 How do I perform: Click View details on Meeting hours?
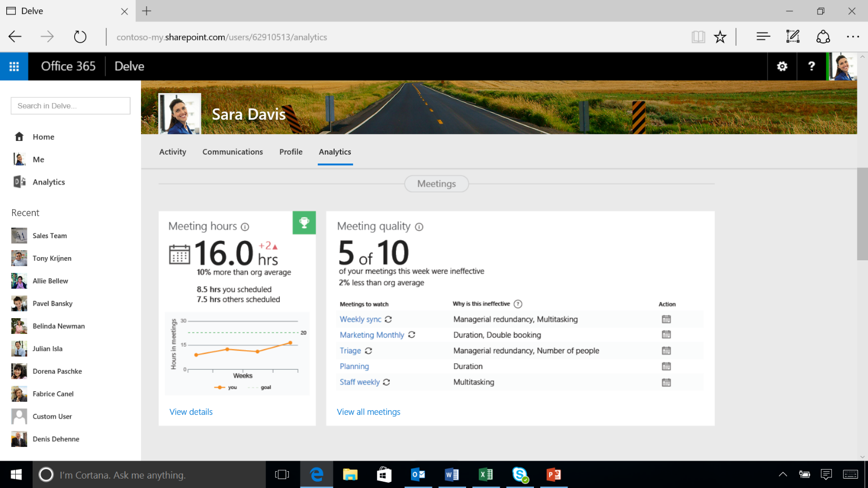tap(191, 412)
